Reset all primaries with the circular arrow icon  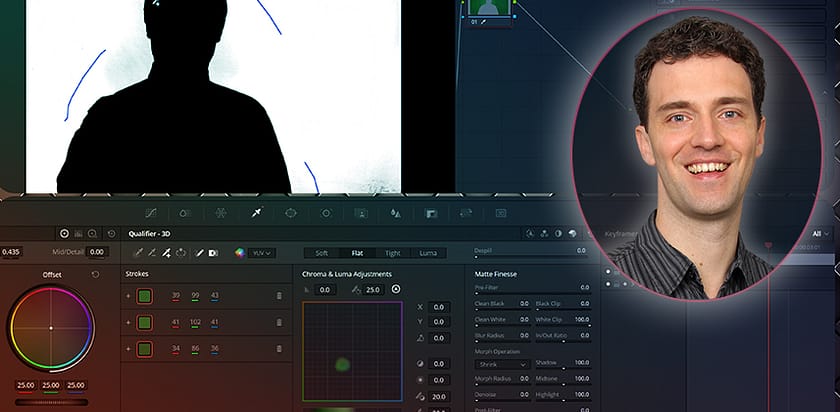pyautogui.click(x=111, y=234)
